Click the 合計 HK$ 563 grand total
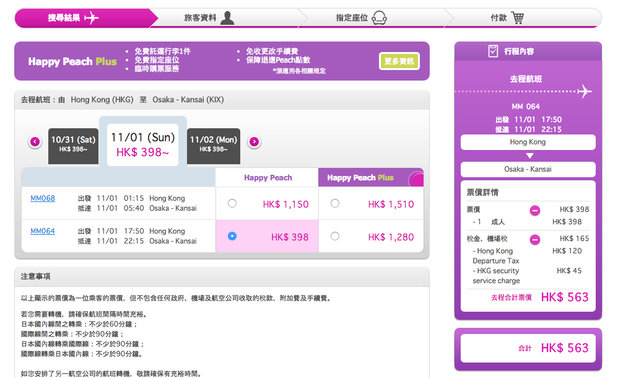 pyautogui.click(x=553, y=348)
